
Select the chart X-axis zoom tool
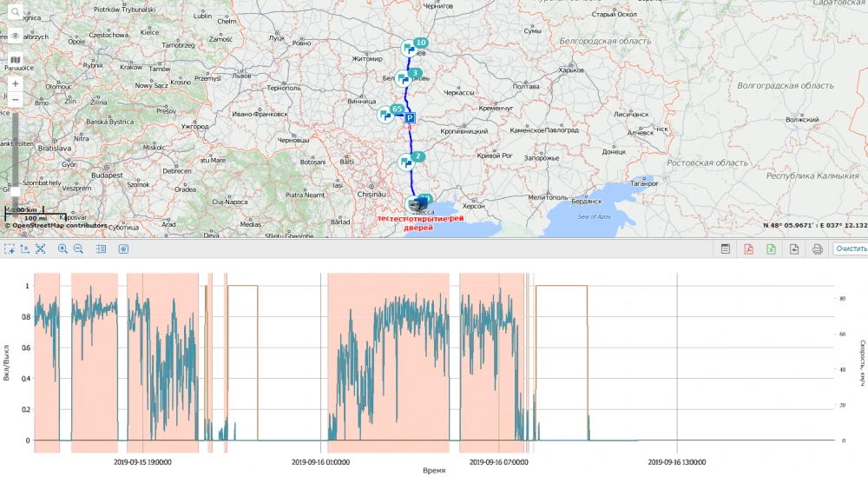click(x=25, y=249)
